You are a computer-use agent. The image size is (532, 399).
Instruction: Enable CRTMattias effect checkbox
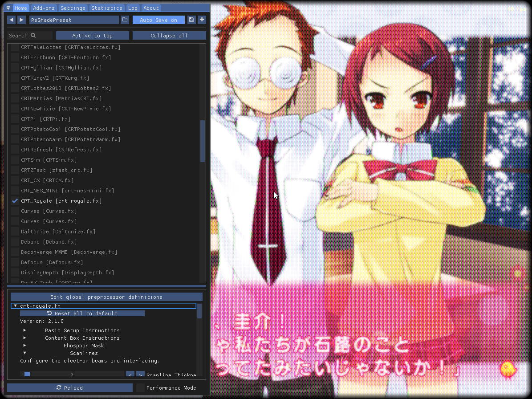pos(15,98)
